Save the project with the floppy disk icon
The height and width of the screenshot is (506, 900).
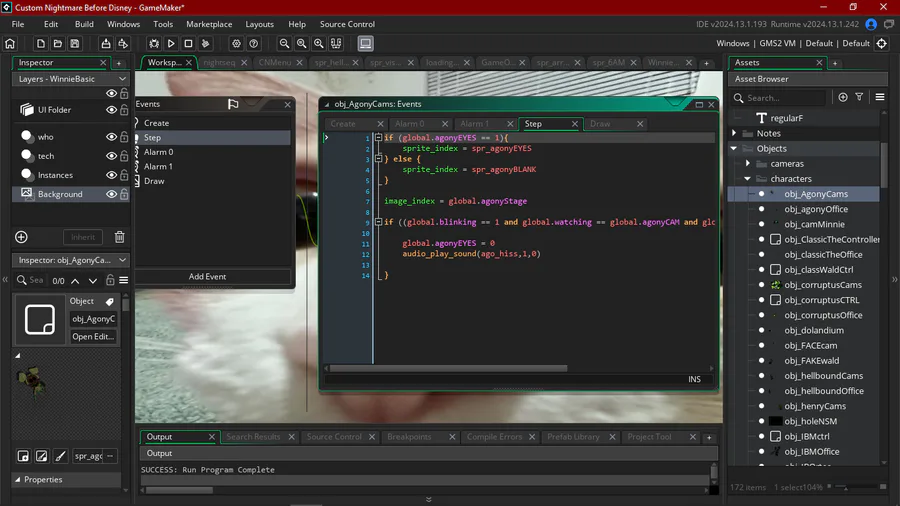[x=75, y=44]
